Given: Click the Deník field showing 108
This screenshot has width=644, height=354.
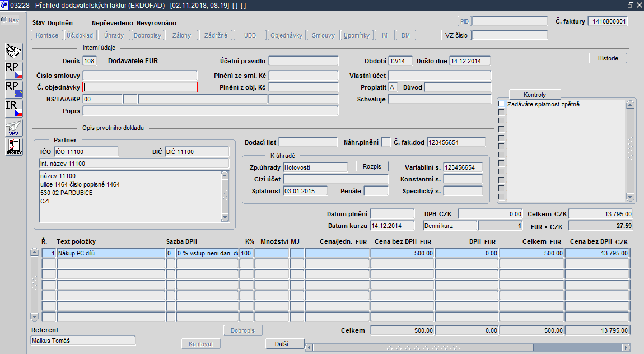Looking at the screenshot, I should click(x=90, y=61).
